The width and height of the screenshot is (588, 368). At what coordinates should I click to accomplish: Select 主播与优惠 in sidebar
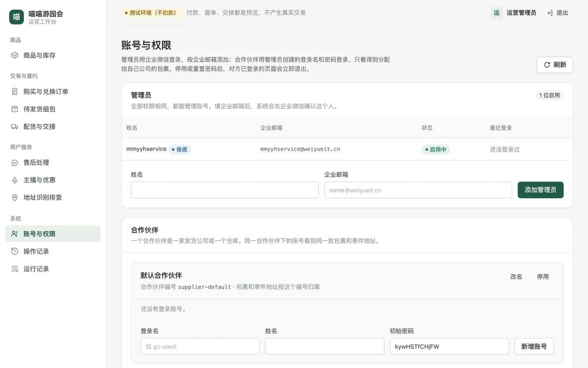pos(53,180)
